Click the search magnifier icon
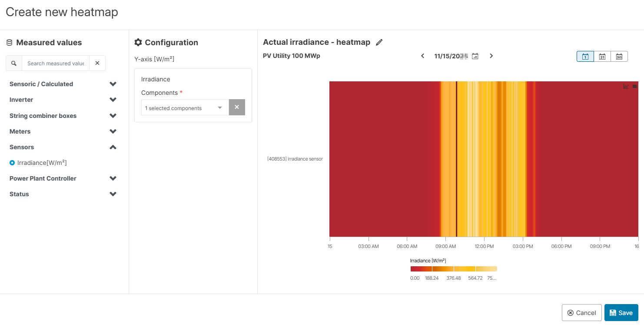Image resolution: width=644 pixels, height=325 pixels. point(13,63)
